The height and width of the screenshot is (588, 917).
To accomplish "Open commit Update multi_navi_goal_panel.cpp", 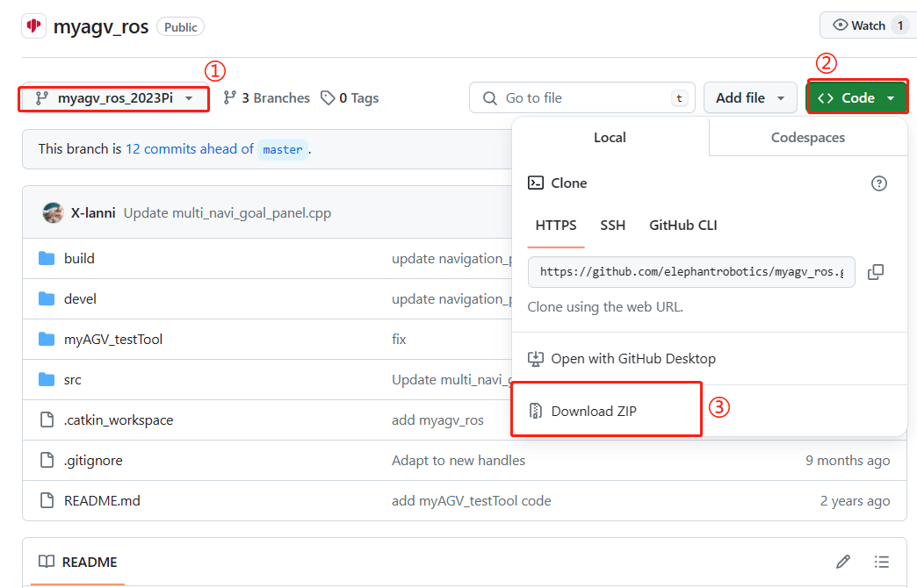I will click(x=227, y=213).
